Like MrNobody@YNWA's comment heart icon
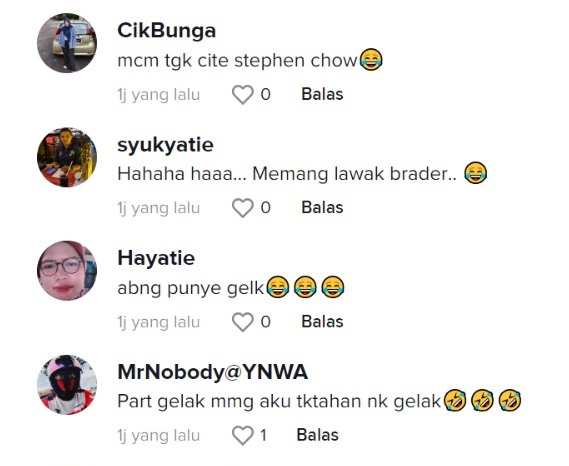 pos(242,436)
